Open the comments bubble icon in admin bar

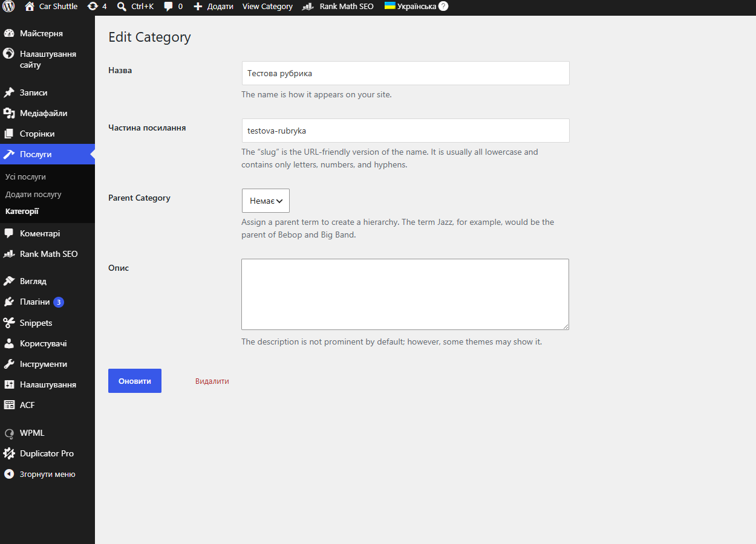169,7
